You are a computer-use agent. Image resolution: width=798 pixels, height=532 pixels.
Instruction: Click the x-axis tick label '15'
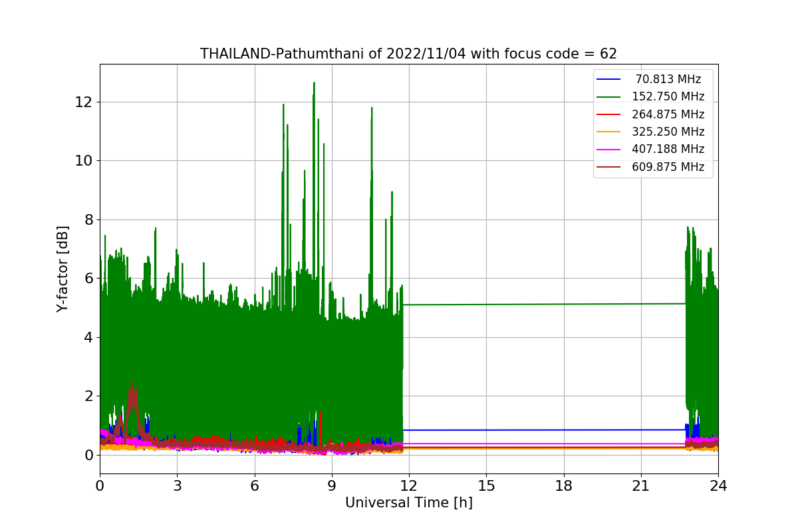[x=486, y=486]
